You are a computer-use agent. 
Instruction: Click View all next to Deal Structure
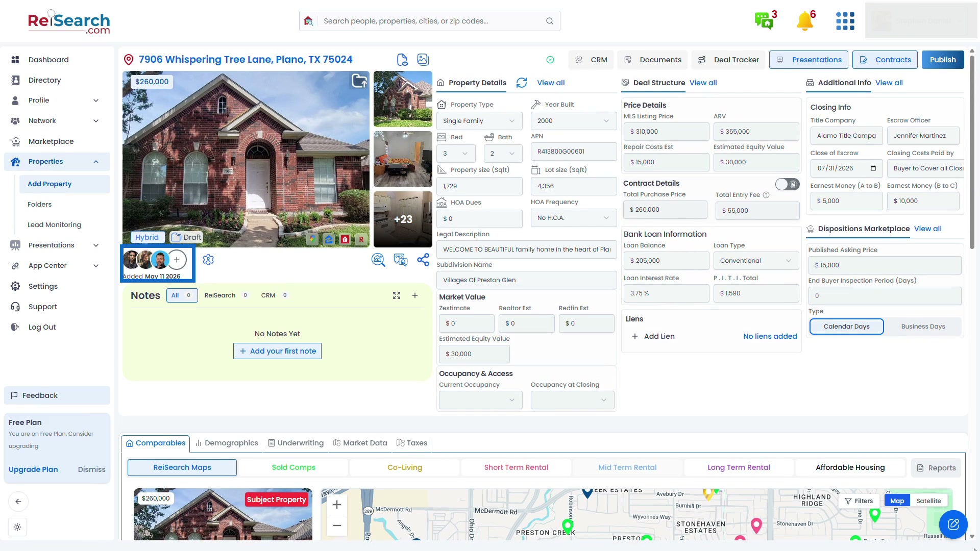point(703,83)
